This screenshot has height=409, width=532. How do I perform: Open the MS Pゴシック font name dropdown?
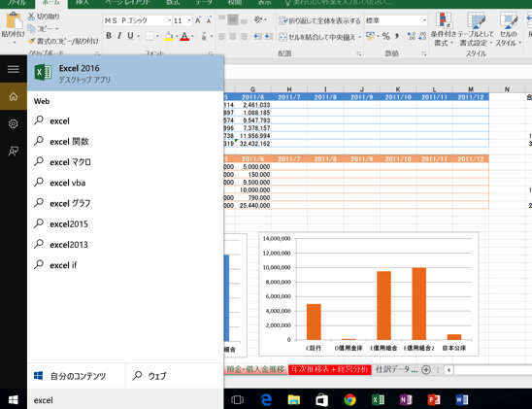[x=169, y=20]
